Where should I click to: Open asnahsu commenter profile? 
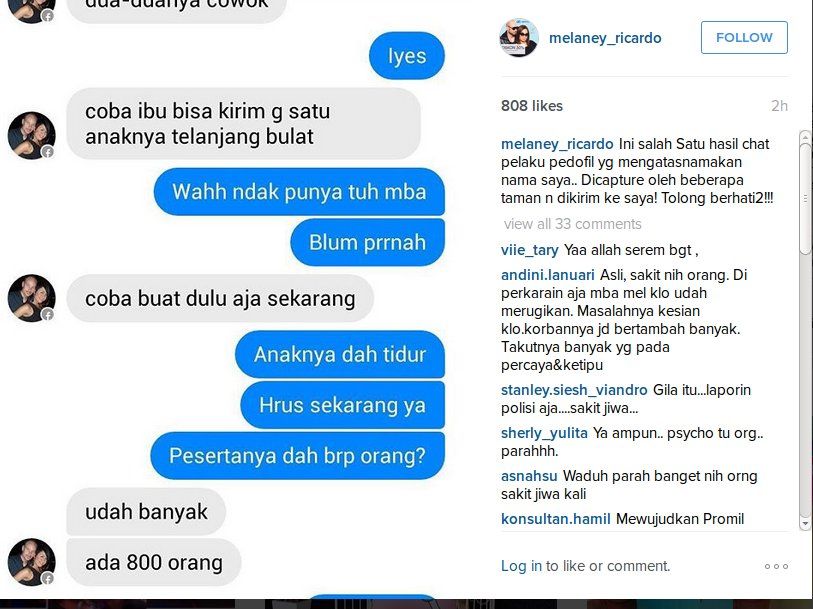529,476
